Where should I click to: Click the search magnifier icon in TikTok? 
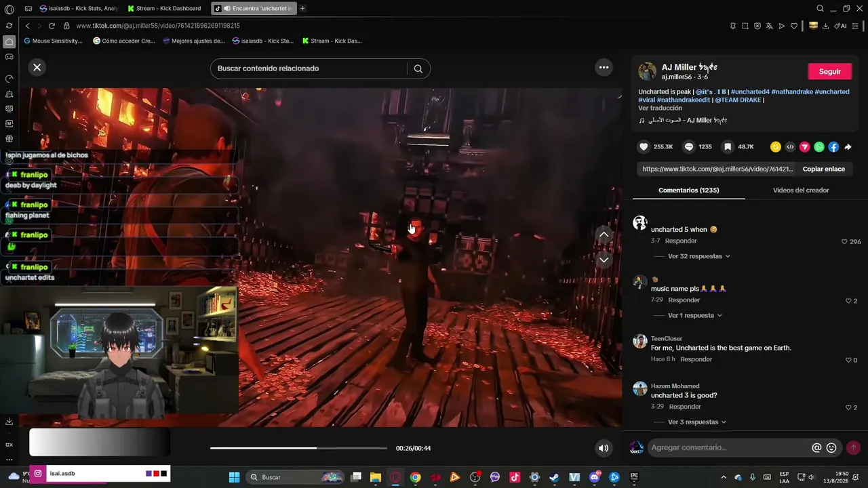(x=418, y=68)
